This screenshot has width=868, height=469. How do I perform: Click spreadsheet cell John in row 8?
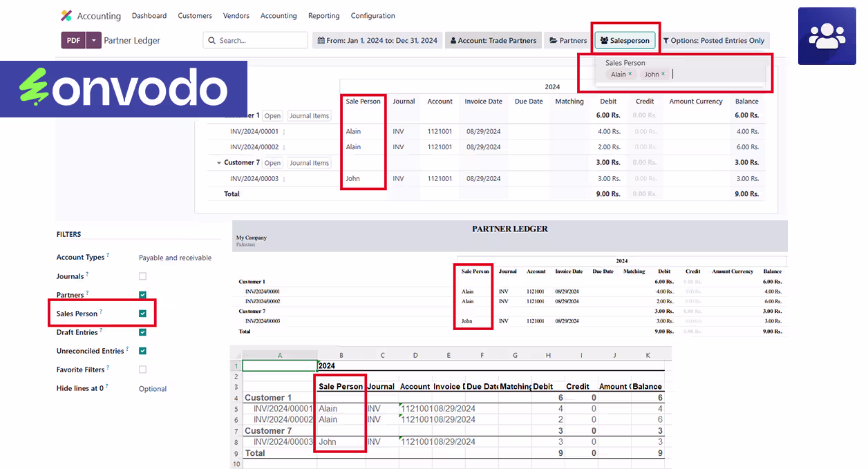coord(341,442)
